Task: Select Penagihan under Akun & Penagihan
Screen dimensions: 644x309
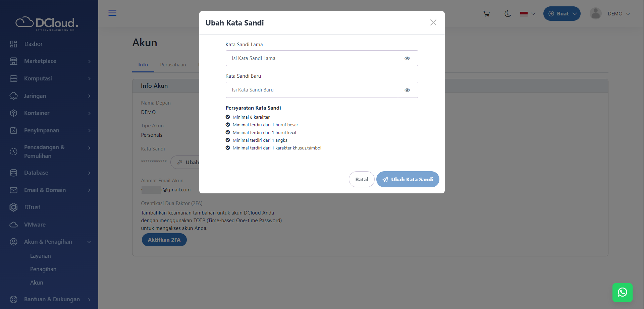Action: pyautogui.click(x=43, y=269)
